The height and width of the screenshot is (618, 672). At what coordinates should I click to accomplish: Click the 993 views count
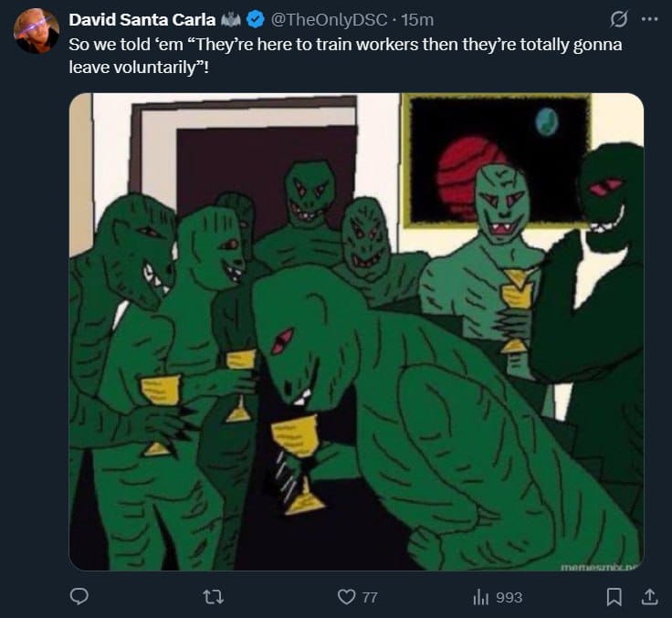509,597
